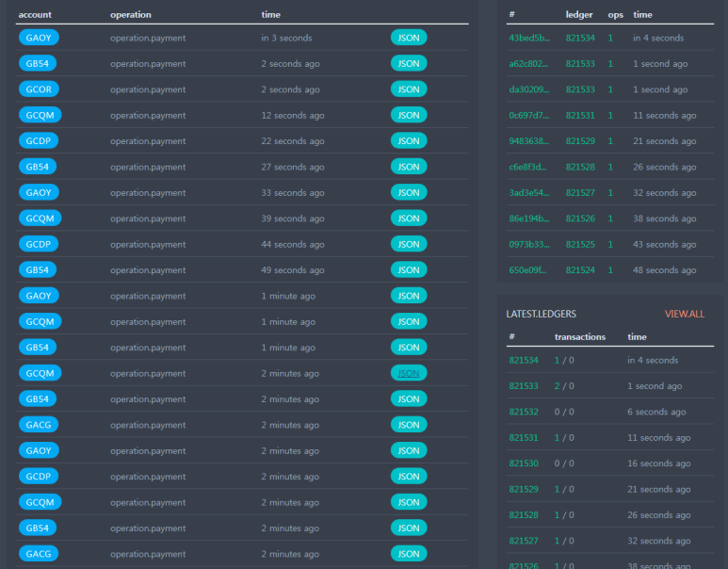
Task: Open the VIEW.ALL link for latest ledgers
Action: [684, 314]
